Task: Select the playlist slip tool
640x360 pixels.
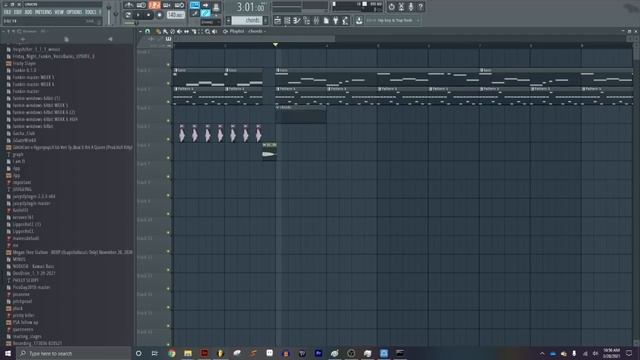Action: tap(186, 31)
